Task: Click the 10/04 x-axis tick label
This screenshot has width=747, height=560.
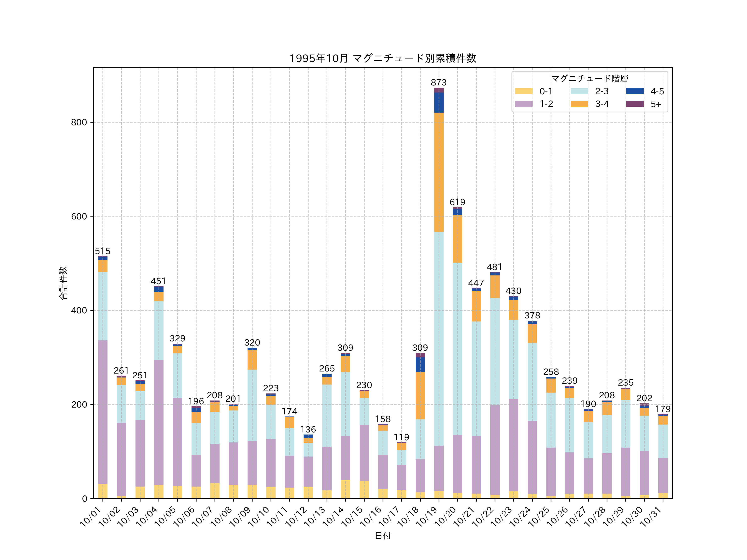Action: pyautogui.click(x=146, y=516)
